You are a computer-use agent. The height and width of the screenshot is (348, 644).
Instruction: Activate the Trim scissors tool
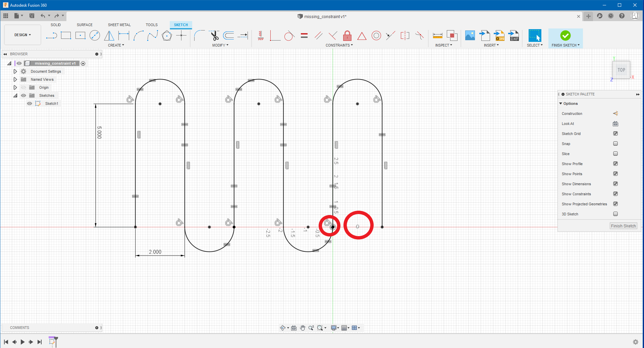pos(214,36)
